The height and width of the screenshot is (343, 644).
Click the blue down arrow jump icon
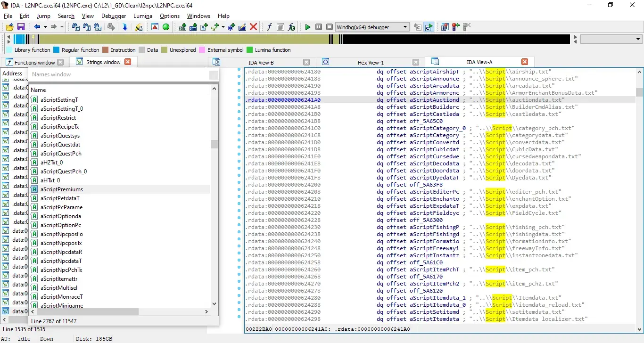click(125, 27)
